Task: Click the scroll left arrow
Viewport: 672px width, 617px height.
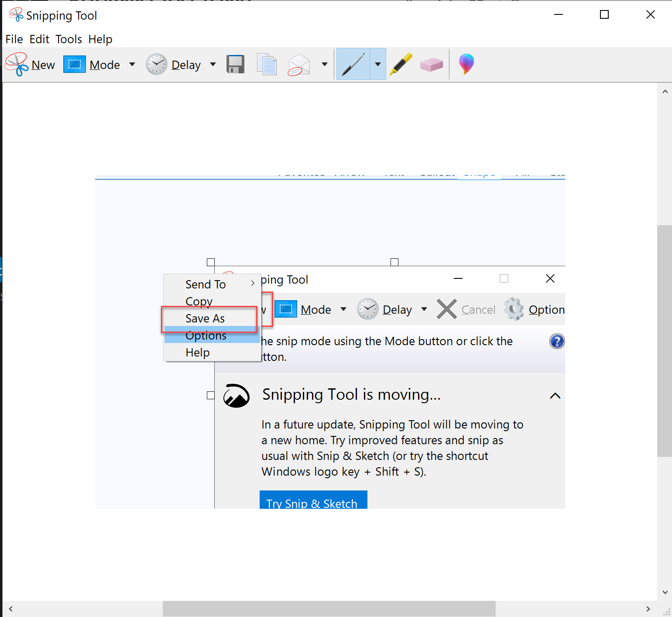Action: 11,609
